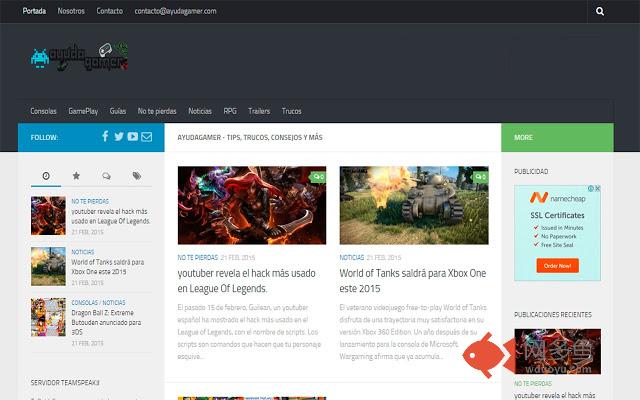This screenshot has height=400, width=640.
Task: Click SSL Certificates ad heading
Action: coord(558,215)
